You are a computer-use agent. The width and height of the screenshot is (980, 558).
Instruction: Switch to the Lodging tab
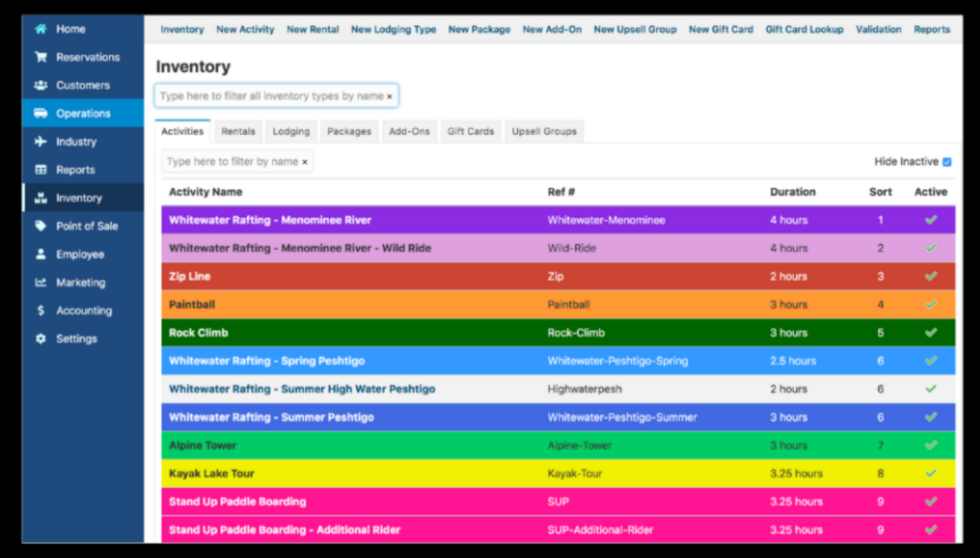point(291,131)
